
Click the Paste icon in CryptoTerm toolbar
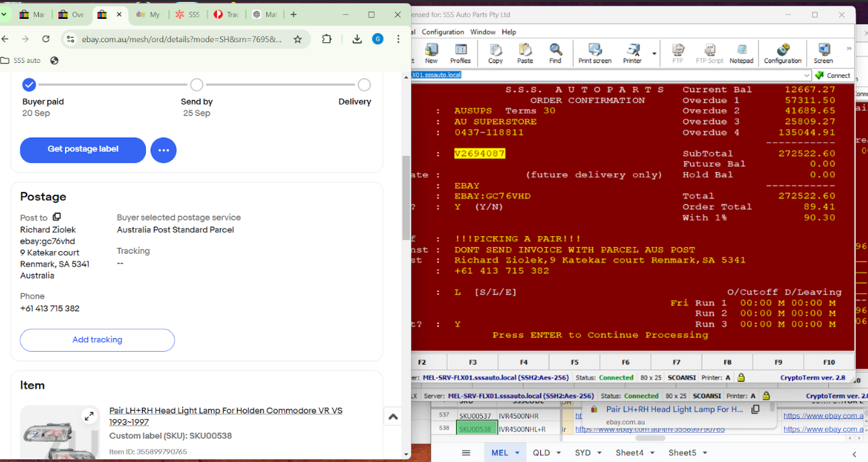pyautogui.click(x=525, y=53)
